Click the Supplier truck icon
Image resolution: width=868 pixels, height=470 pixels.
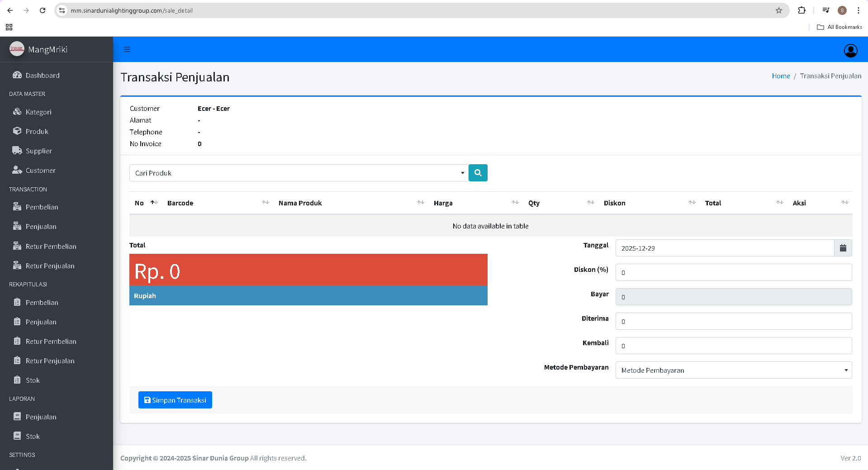click(17, 151)
